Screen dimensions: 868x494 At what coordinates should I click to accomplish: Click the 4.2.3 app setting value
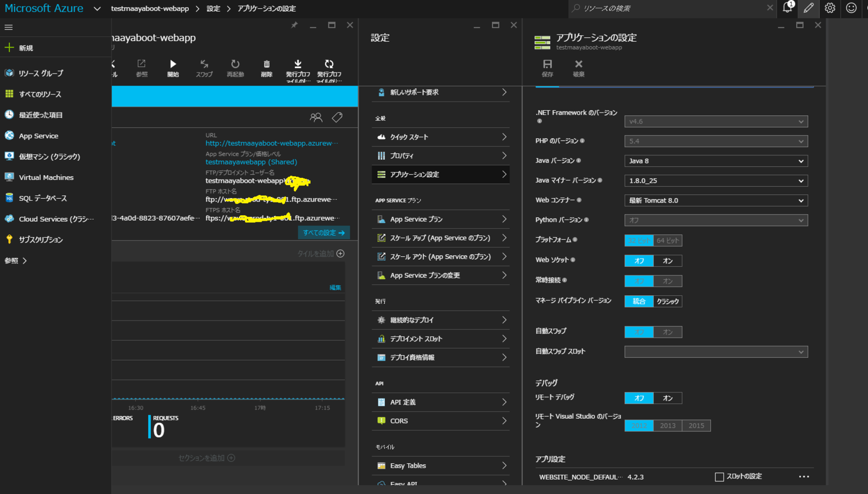636,477
